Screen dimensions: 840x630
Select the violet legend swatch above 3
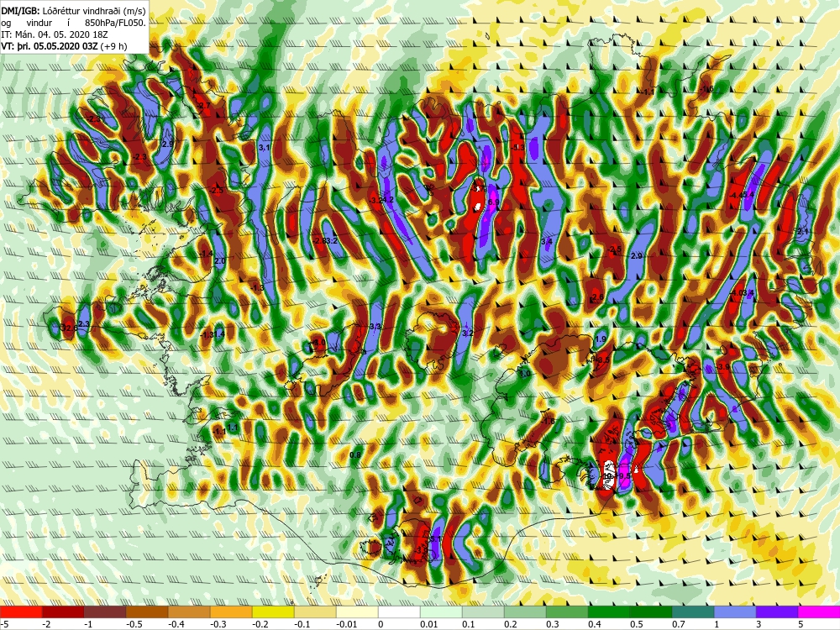click(777, 612)
